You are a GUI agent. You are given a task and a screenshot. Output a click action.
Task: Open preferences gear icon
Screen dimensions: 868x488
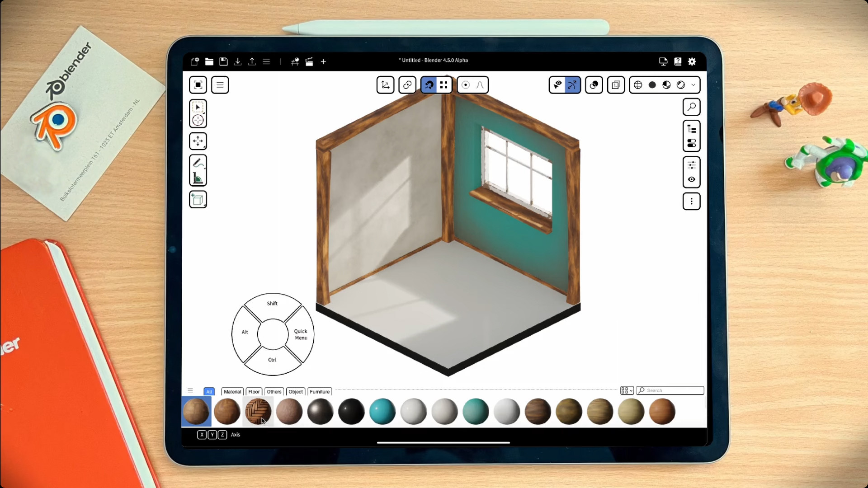(x=692, y=61)
